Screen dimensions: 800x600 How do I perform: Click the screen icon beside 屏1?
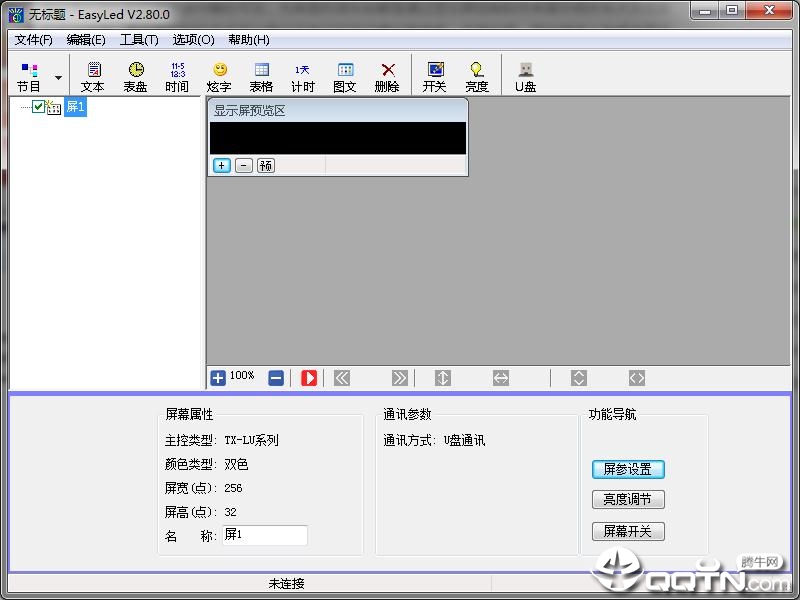pyautogui.click(x=54, y=107)
